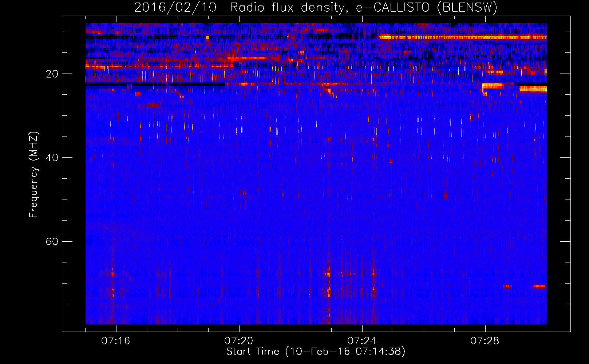Click the '40' frequency tick label

coord(52,158)
